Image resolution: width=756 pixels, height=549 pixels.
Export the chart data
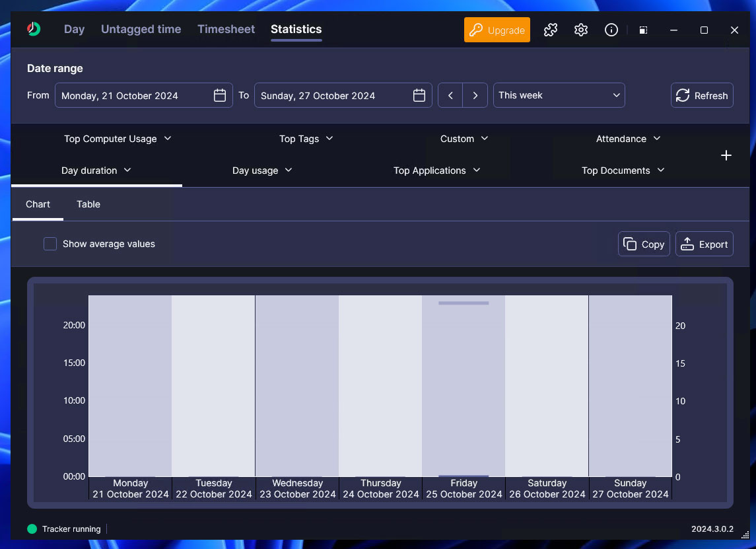pos(704,244)
